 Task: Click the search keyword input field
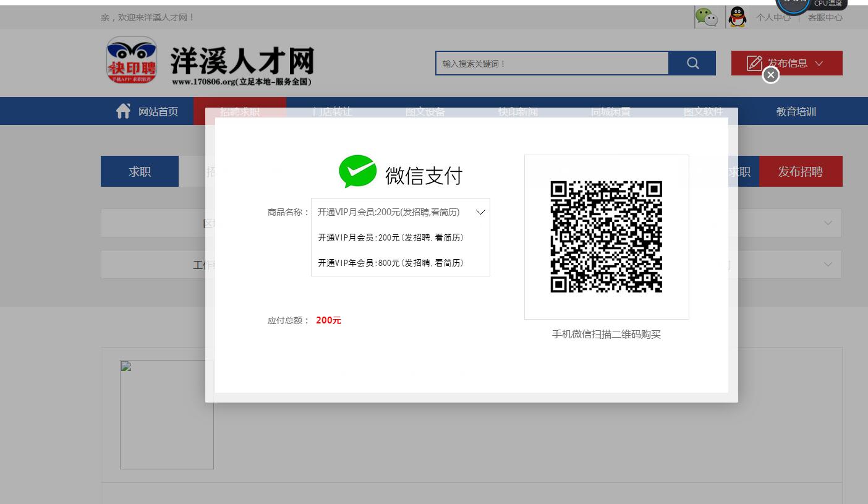[x=552, y=63]
